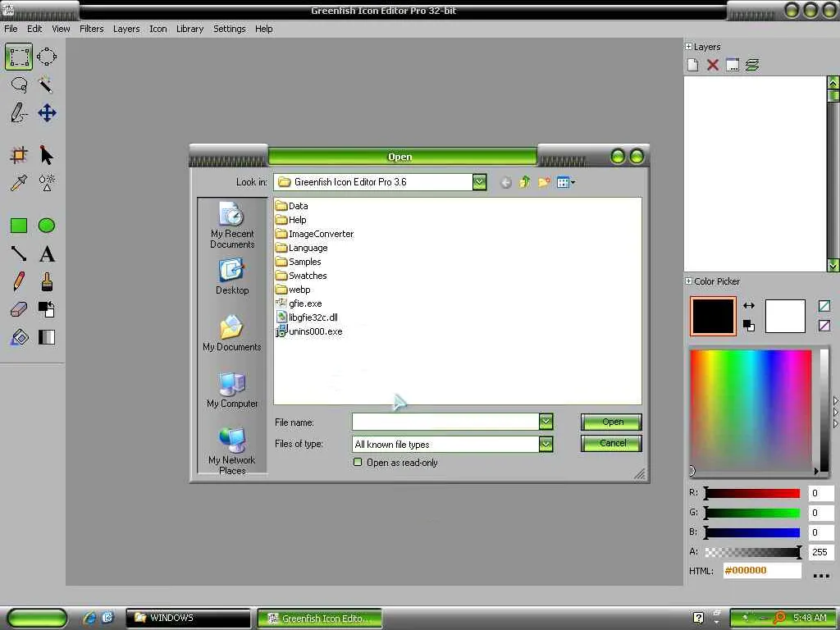Select the Pencil Select tool

(x=19, y=113)
